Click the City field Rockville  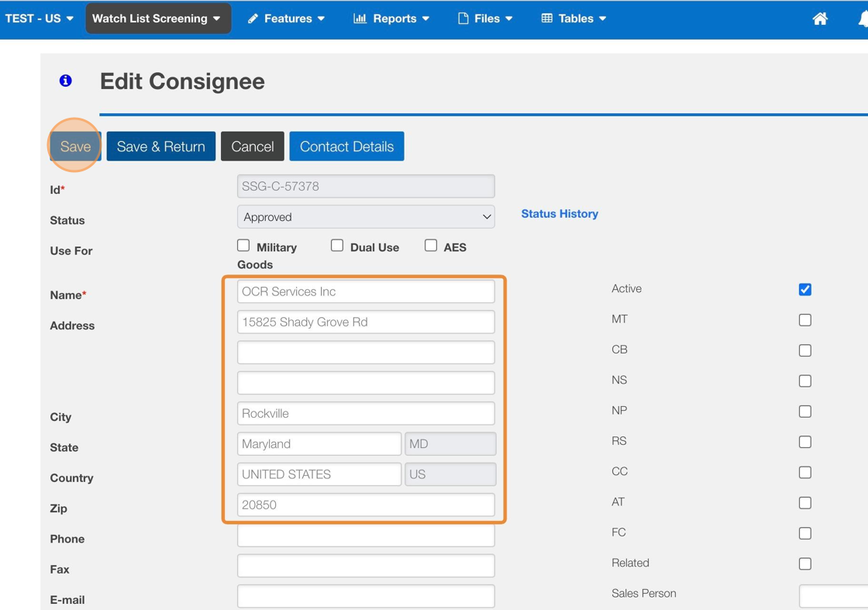[366, 413]
